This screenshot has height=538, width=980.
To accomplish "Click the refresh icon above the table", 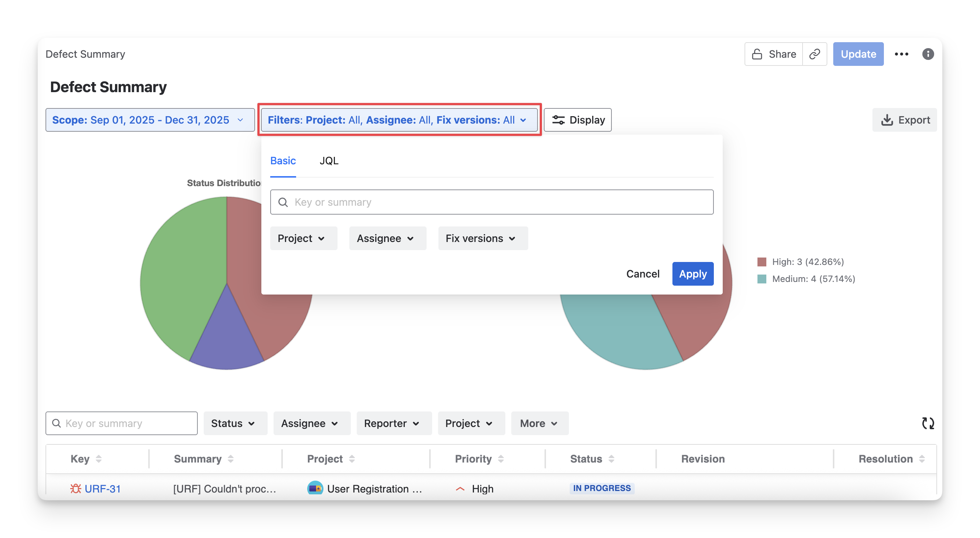I will (928, 423).
